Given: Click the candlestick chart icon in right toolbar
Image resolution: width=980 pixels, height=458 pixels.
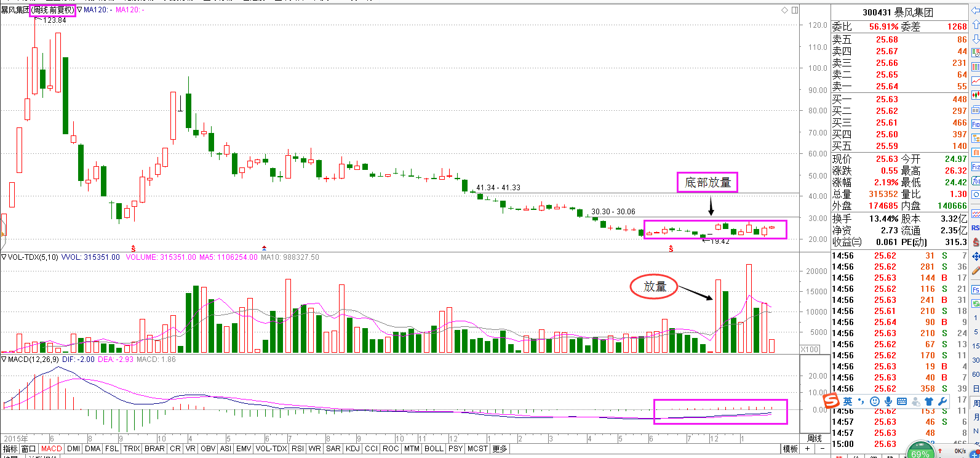Looking at the screenshot, I should [976, 94].
